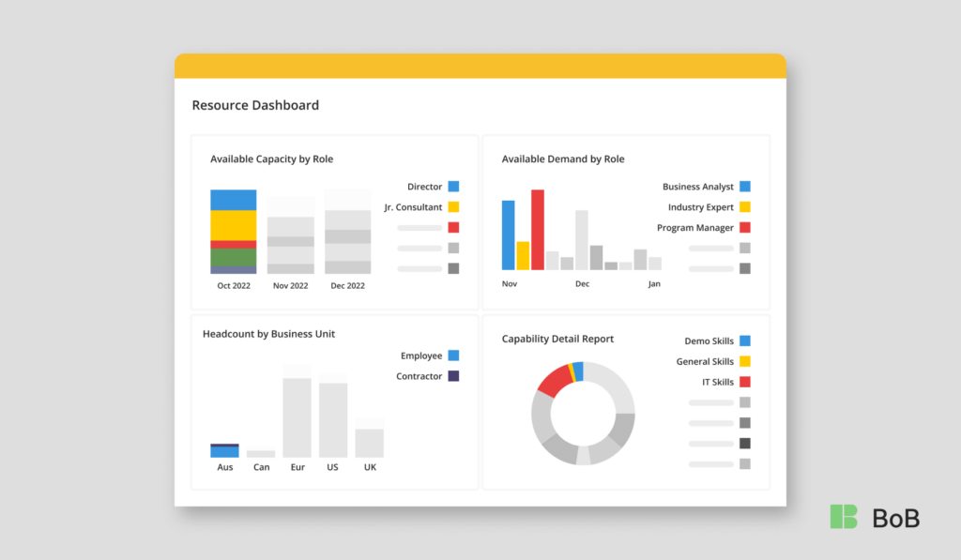Click the blue Director legend swatch
This screenshot has width=961, height=560.
453,187
